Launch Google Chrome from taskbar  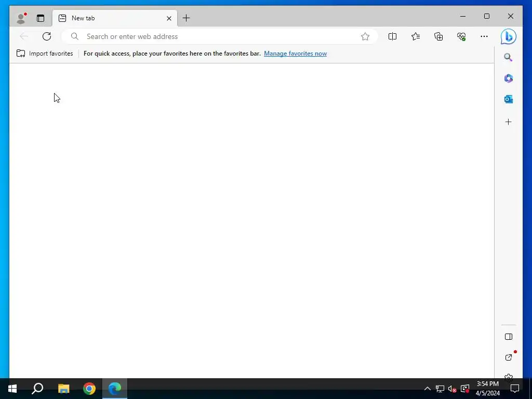89,389
